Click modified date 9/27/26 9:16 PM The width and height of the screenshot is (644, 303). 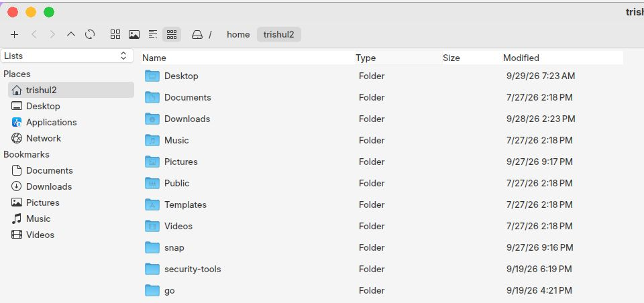click(x=539, y=247)
